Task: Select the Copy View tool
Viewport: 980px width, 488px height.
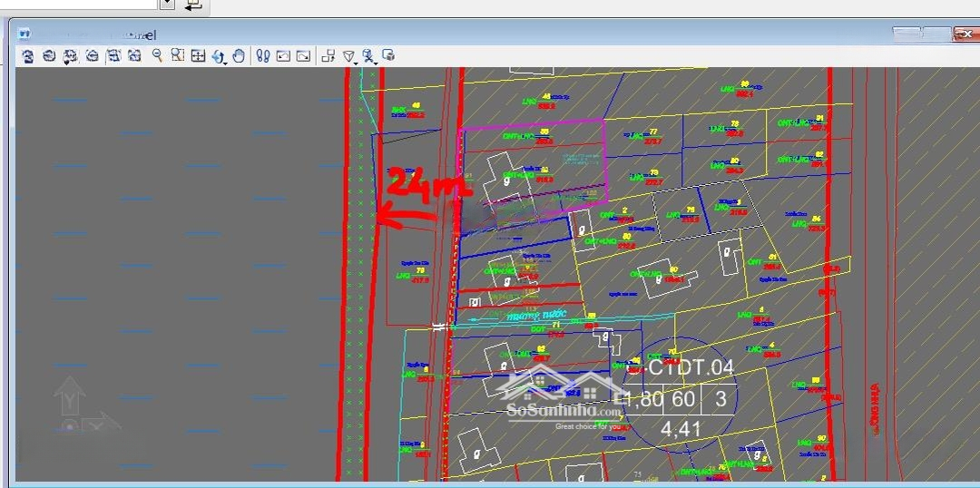Action: click(328, 56)
